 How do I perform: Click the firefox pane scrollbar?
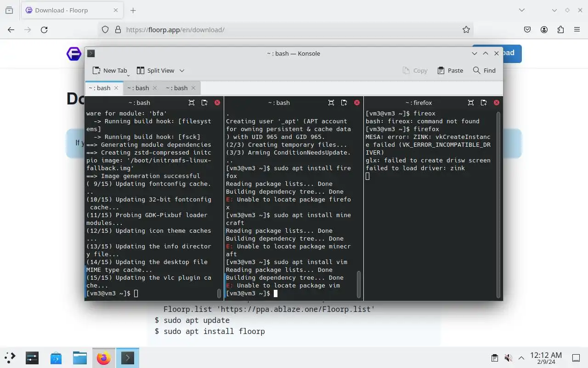[x=498, y=204]
